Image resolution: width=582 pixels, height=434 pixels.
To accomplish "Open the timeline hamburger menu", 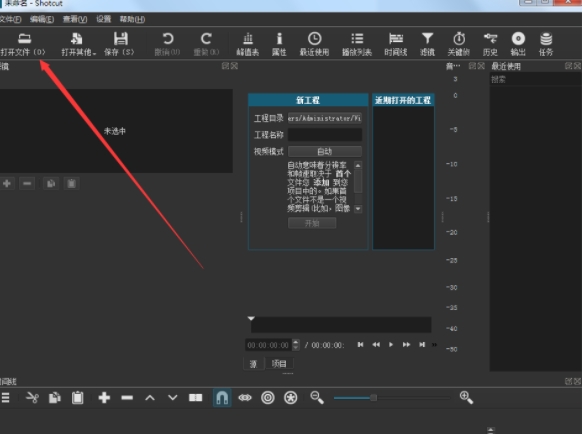I will (x=5, y=398).
